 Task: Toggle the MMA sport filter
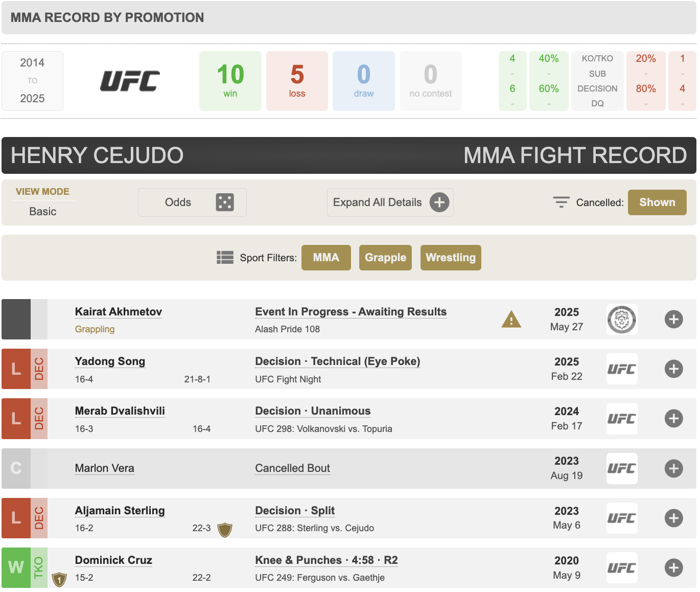click(326, 258)
